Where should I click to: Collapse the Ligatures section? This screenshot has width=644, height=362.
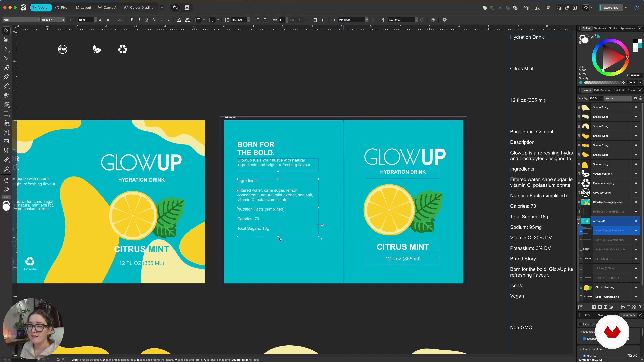pos(581,332)
